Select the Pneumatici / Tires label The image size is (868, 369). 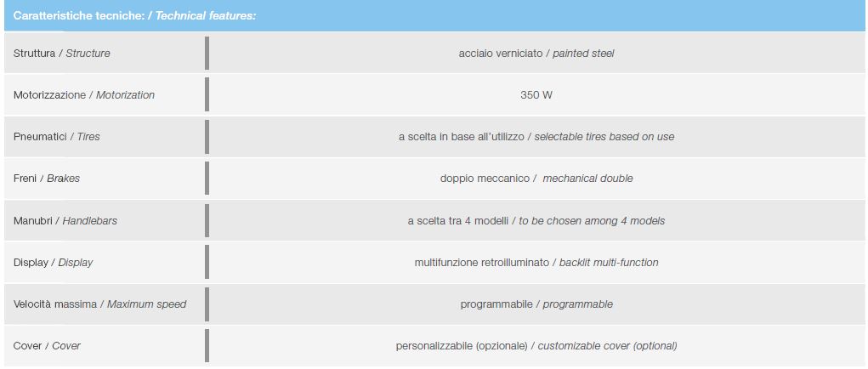(56, 136)
